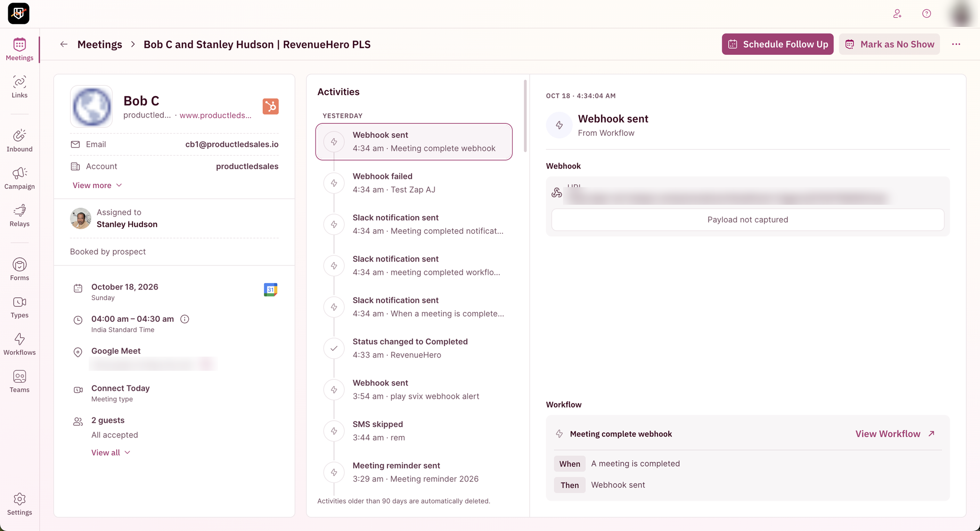Image resolution: width=980 pixels, height=531 pixels.
Task: Select SMS skipped rem activity
Action: point(414,431)
